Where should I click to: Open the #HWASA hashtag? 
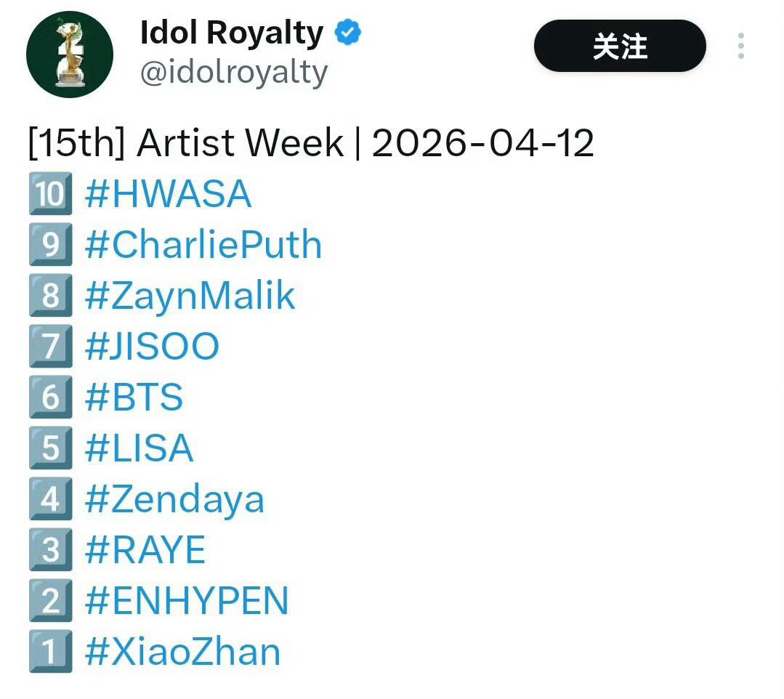click(x=167, y=193)
